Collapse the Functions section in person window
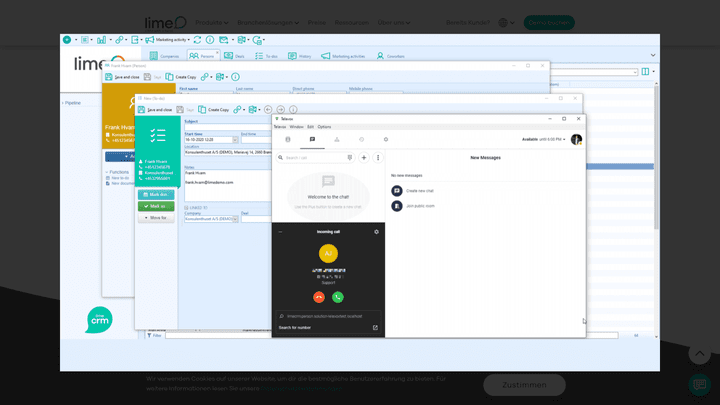 [x=117, y=172]
